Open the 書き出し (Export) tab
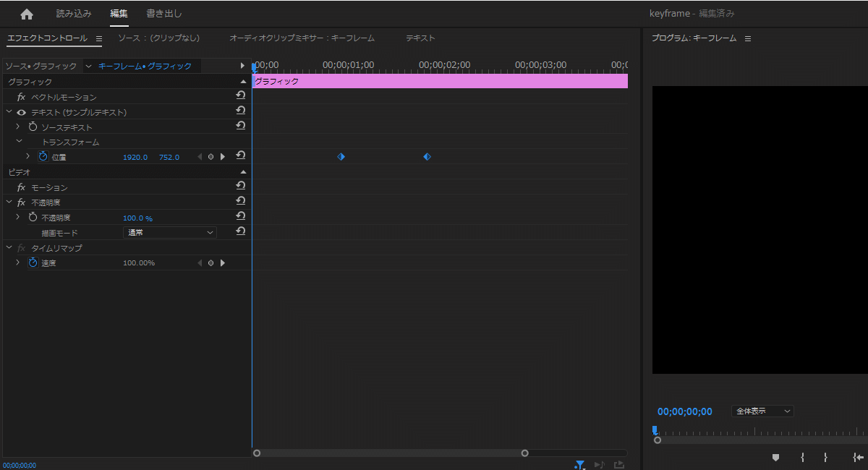The height and width of the screenshot is (470, 868). click(x=164, y=13)
